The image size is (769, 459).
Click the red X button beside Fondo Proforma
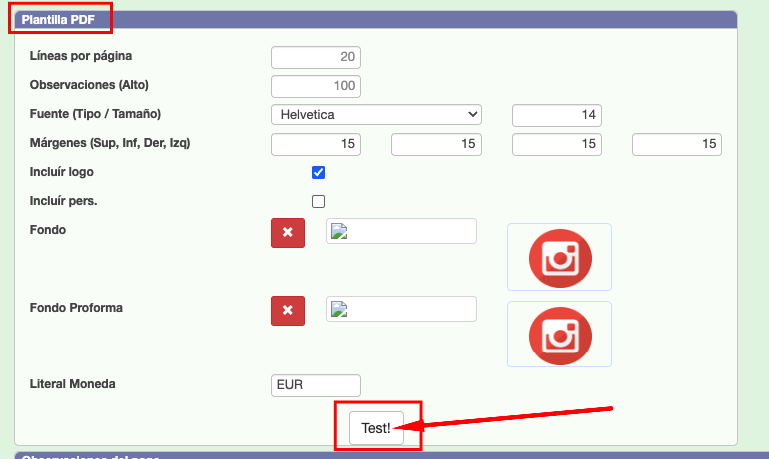[x=288, y=310]
